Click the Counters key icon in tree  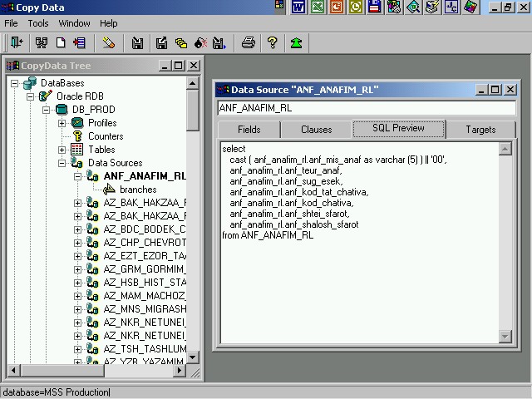(77, 136)
